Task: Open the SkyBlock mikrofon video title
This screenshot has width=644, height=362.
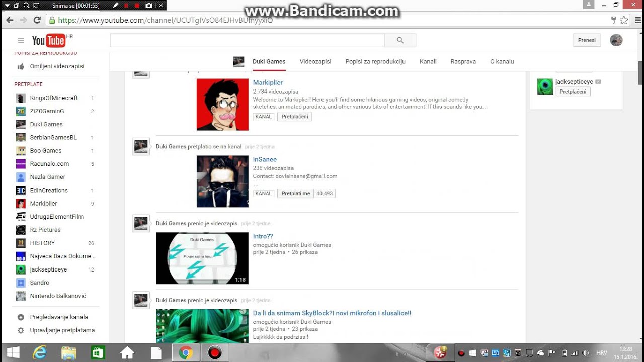Action: coord(332,313)
